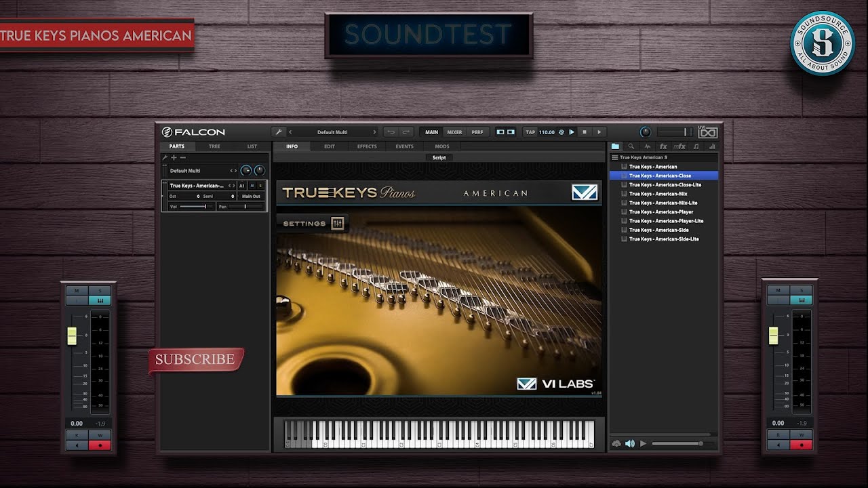Image resolution: width=868 pixels, height=488 pixels.
Task: Open the LIST tab
Action: coord(252,146)
